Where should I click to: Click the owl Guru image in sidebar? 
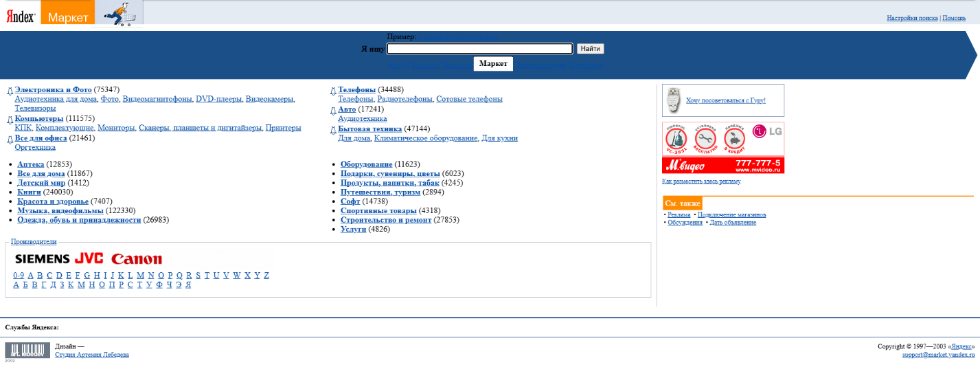point(674,100)
